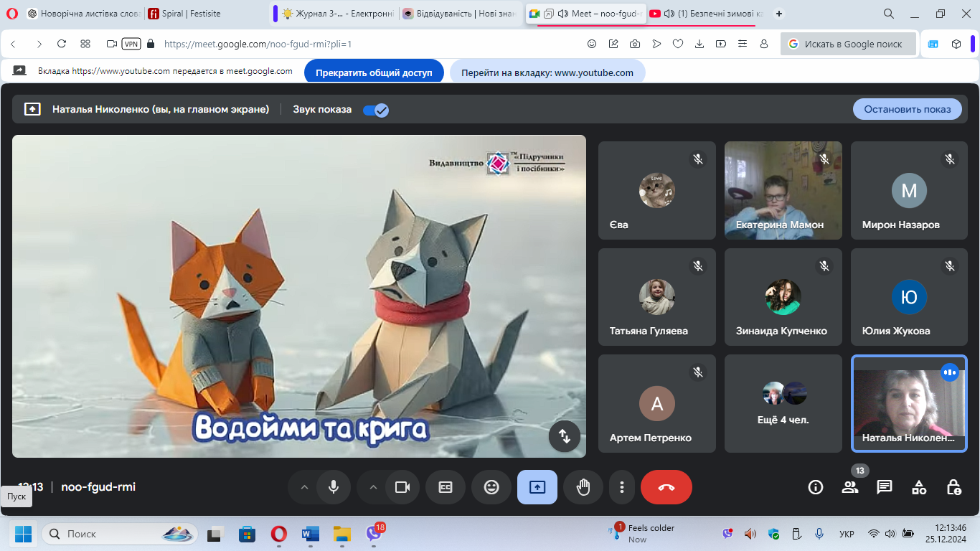Click Екатерина Мамон video tile
The height and width of the screenshot is (551, 980).
pos(783,190)
